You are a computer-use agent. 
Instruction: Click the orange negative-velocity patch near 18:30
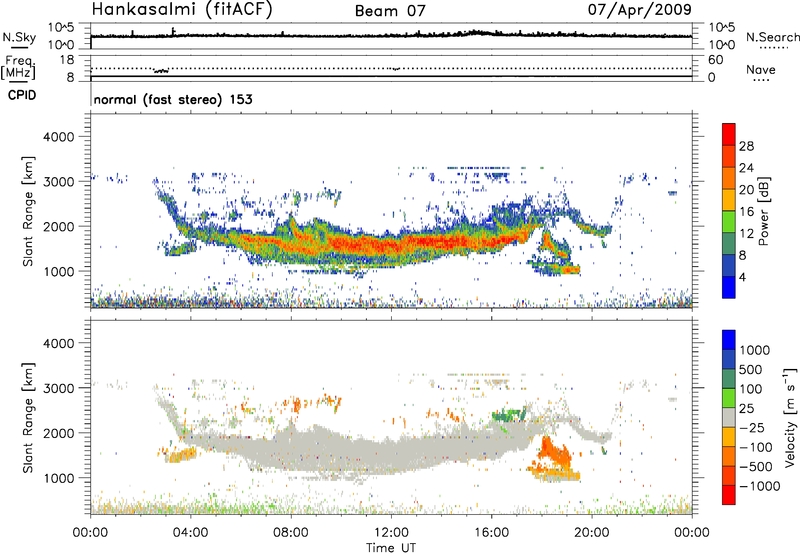click(x=554, y=451)
